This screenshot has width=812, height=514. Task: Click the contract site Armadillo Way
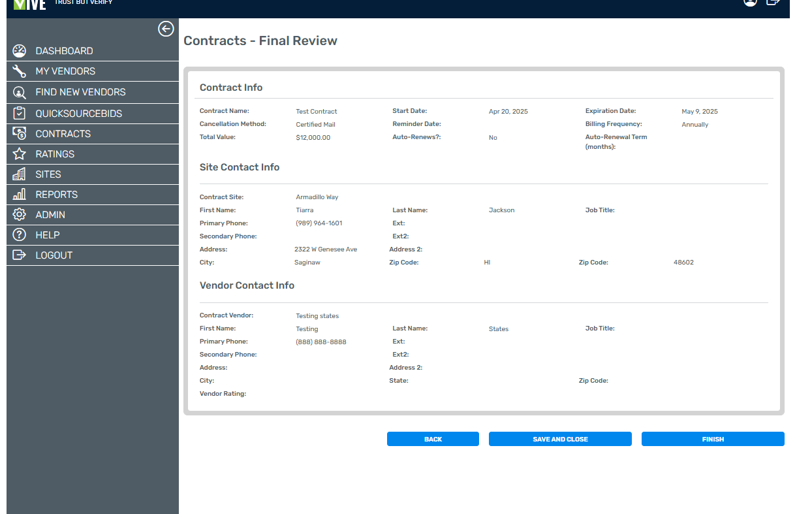[317, 197]
